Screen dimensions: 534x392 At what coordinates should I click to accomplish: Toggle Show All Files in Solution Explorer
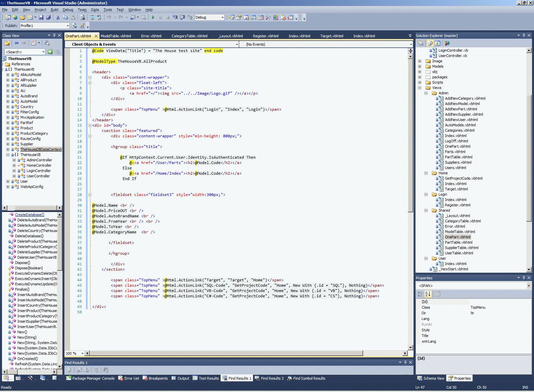(430, 43)
